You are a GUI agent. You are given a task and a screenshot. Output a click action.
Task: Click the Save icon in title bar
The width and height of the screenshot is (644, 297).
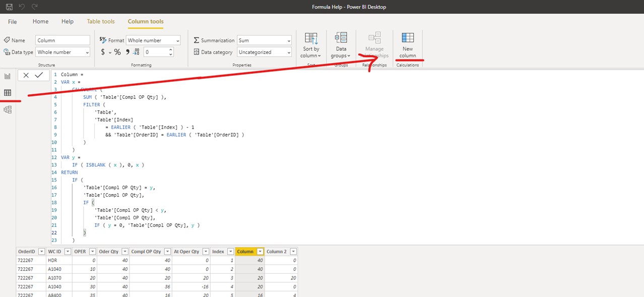9,7
